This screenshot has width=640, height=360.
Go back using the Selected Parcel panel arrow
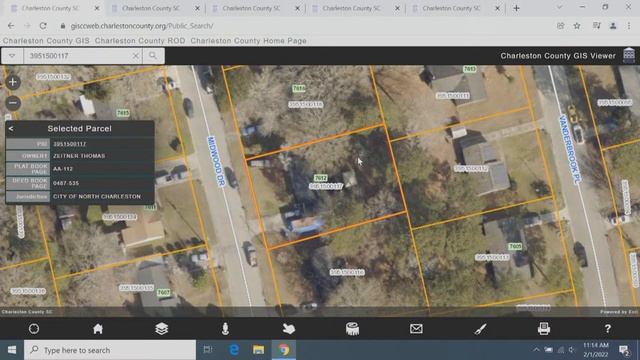click(x=11, y=129)
